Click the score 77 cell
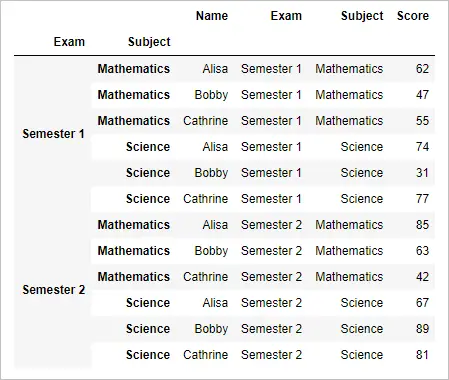The image size is (449, 380). pyautogui.click(x=422, y=199)
